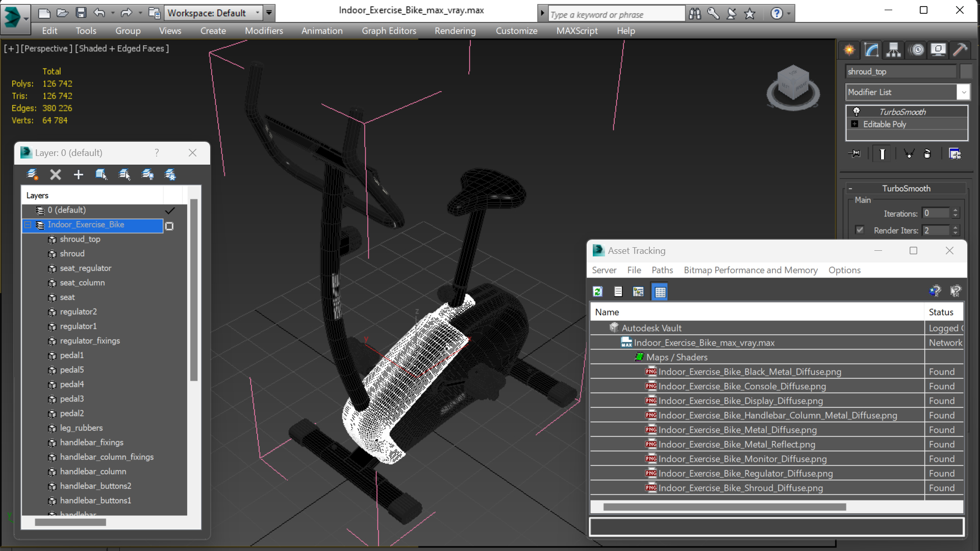Expand the Editable Poly plus box
Image resolution: width=980 pixels, height=551 pixels.
[x=855, y=124]
